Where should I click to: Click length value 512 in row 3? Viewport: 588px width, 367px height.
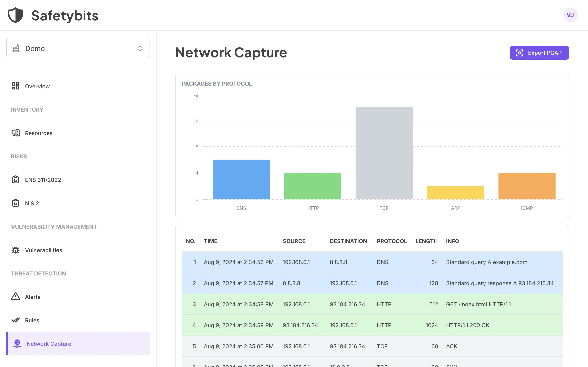pyautogui.click(x=434, y=304)
